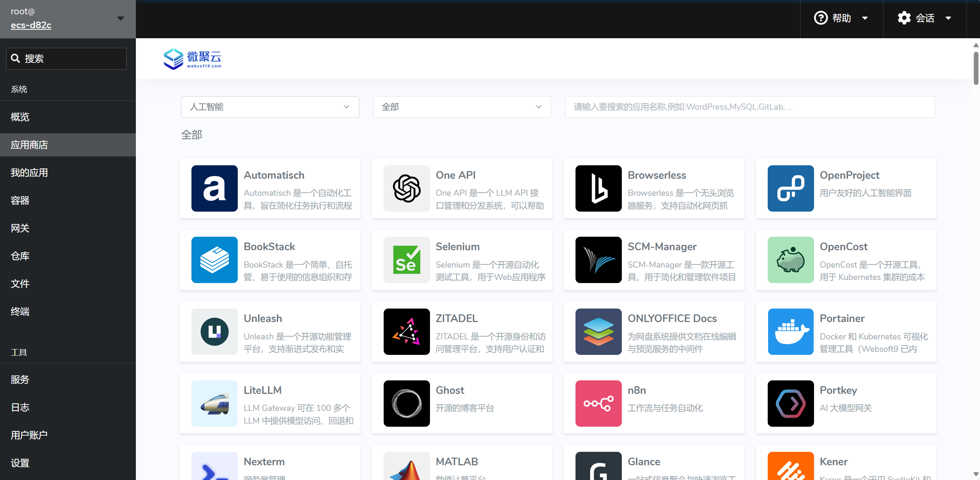The image size is (980, 480).
Task: Click the One API OpenAI logo icon
Action: click(x=406, y=188)
